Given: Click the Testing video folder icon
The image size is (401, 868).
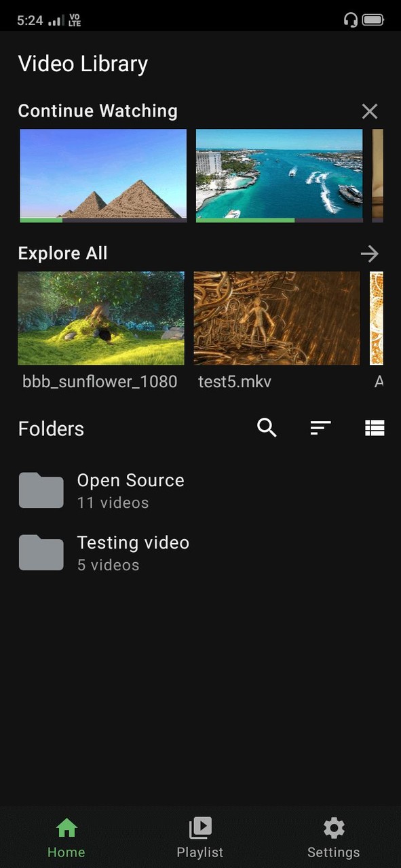Looking at the screenshot, I should (x=41, y=552).
